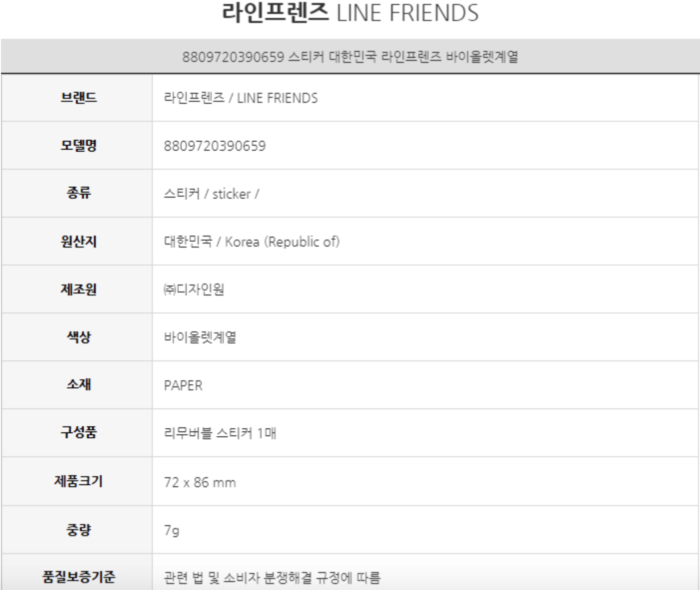Screen dimensions: 700x590
Task: Click Korea (Republic of) origin text
Action: (x=282, y=242)
